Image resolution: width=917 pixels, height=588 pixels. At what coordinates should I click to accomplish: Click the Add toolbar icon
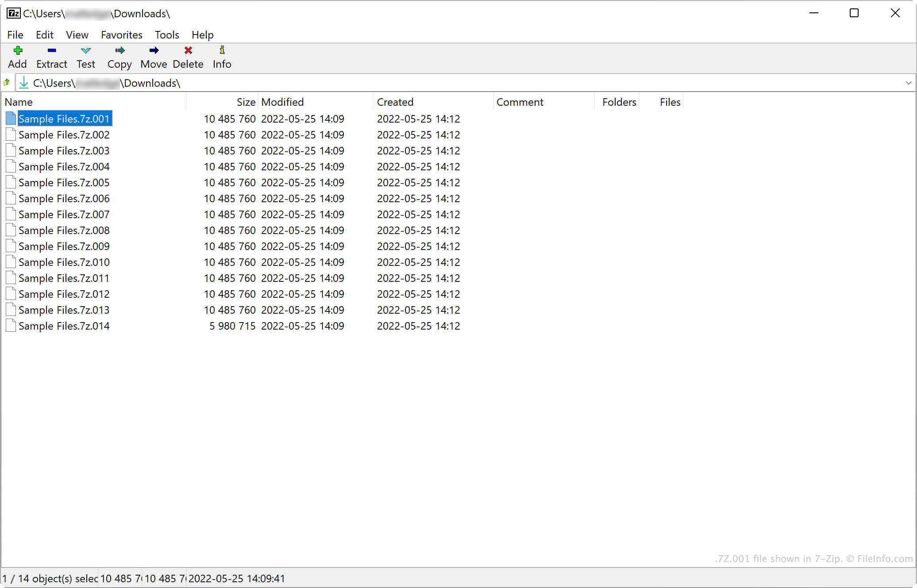coord(18,50)
